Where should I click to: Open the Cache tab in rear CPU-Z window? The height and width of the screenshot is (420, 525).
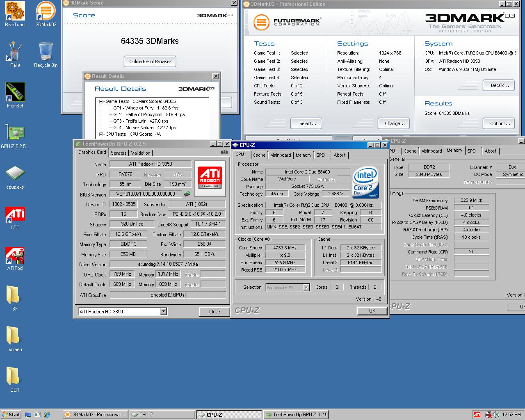click(410, 151)
